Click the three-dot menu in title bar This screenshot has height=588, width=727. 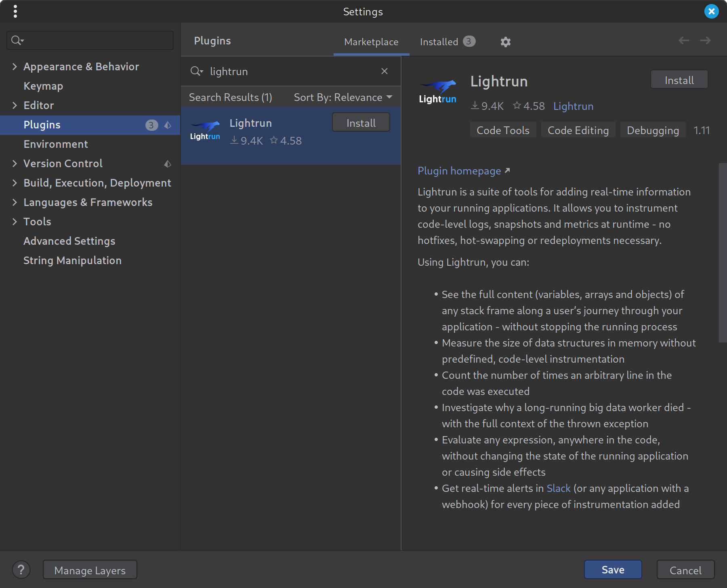[15, 11]
